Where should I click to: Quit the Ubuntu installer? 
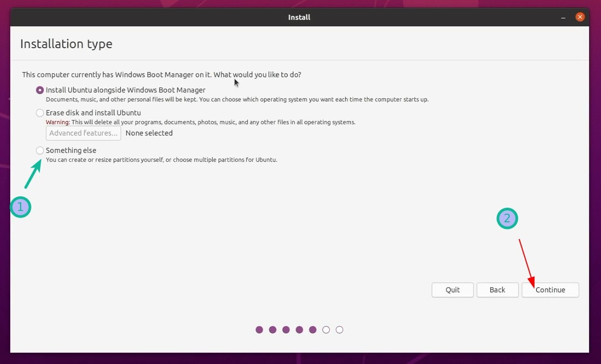pyautogui.click(x=452, y=290)
